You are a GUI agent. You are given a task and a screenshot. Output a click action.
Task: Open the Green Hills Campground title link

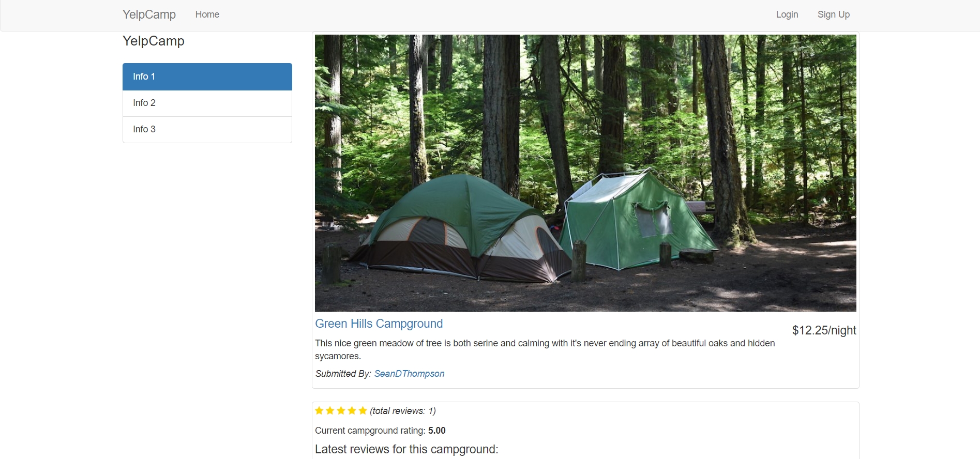(x=379, y=324)
